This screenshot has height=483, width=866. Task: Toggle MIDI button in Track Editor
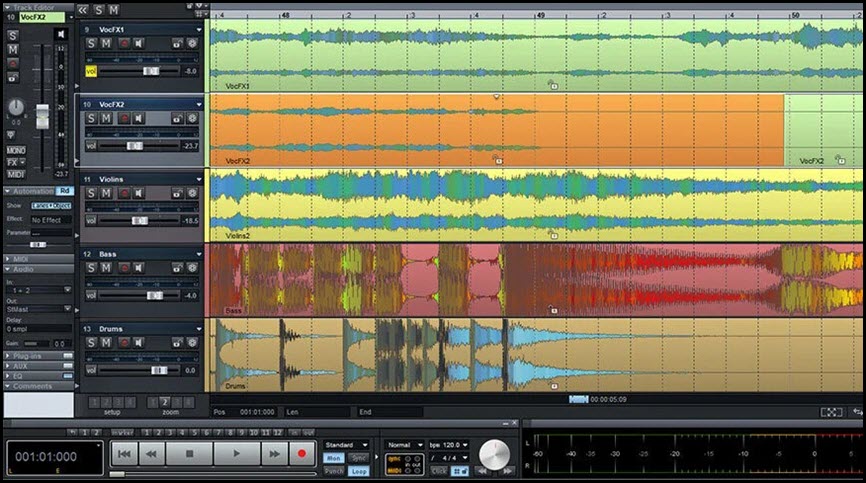(15, 174)
